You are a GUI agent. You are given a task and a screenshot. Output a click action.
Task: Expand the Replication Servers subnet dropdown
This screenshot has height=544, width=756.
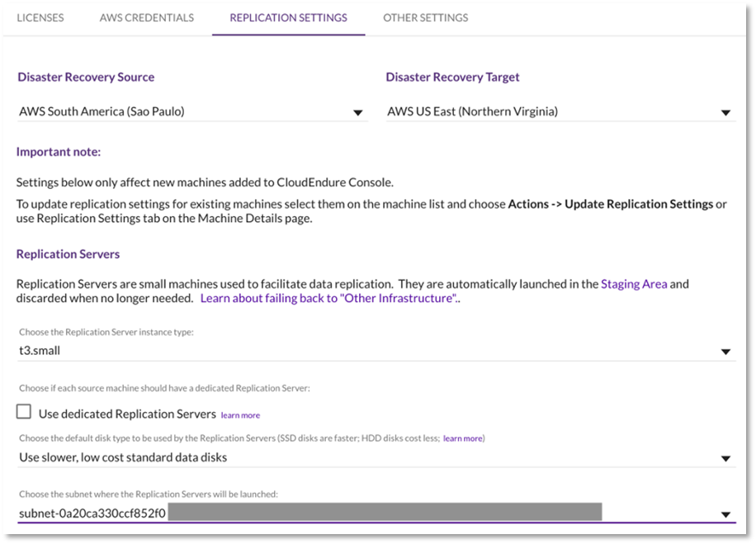pyautogui.click(x=376, y=513)
